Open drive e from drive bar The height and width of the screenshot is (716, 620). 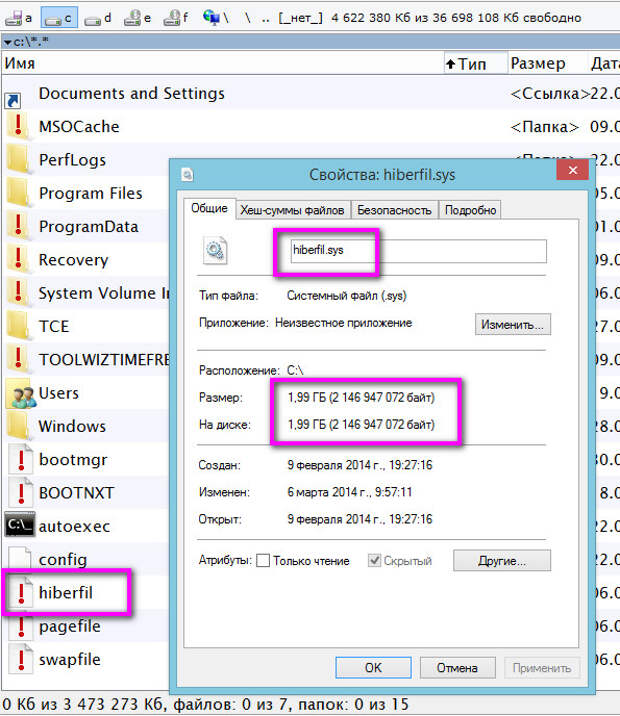point(137,17)
